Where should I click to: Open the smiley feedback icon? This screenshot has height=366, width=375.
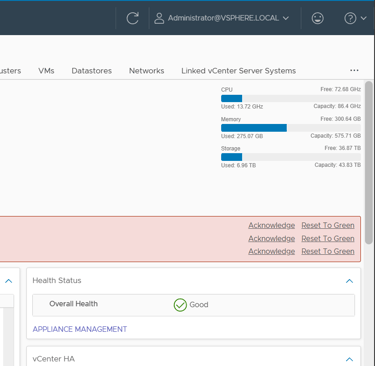tap(317, 18)
